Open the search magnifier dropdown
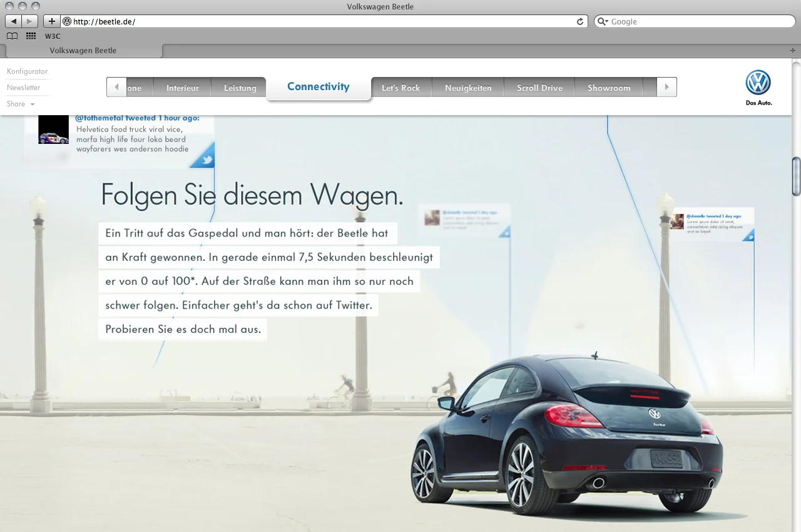 [x=603, y=21]
